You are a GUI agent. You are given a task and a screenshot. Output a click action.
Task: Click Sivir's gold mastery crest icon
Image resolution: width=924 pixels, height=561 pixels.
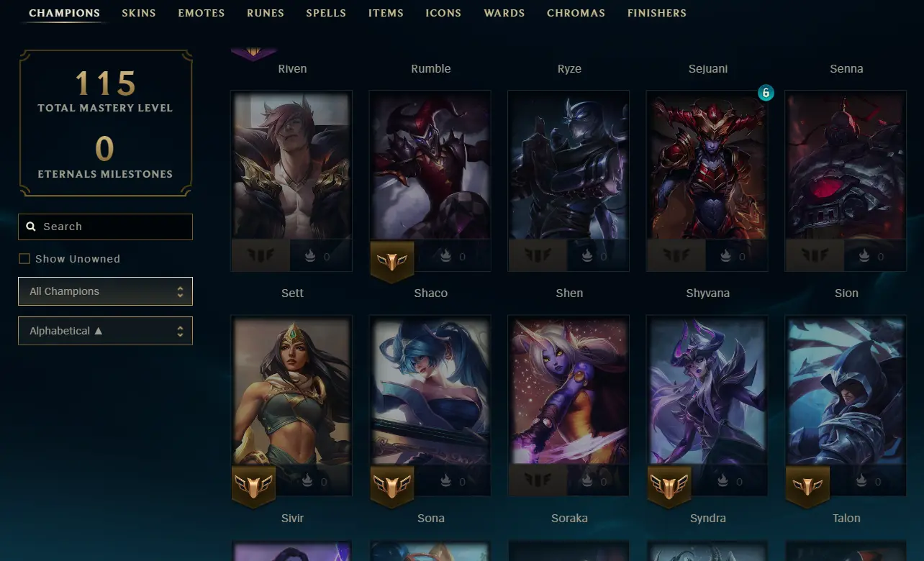253,486
